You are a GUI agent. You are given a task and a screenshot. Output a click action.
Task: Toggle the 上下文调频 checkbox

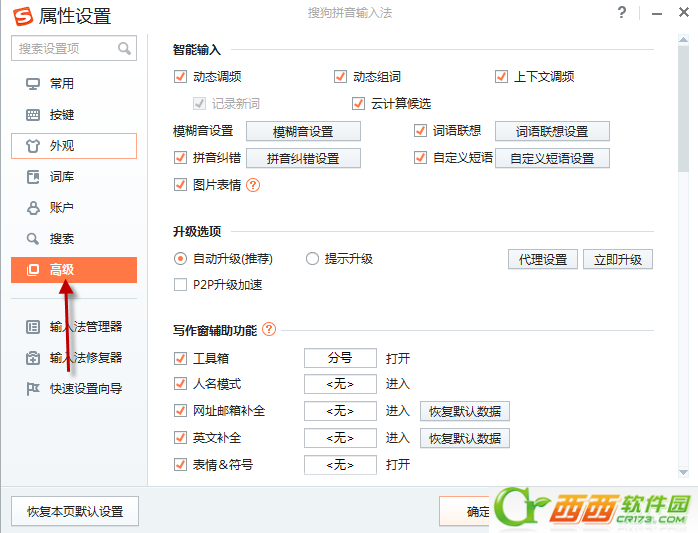(501, 77)
